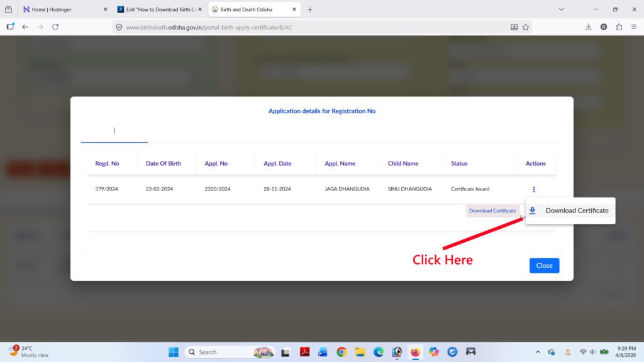Click the address bar URL field
This screenshot has height=362, width=644.
314,27
